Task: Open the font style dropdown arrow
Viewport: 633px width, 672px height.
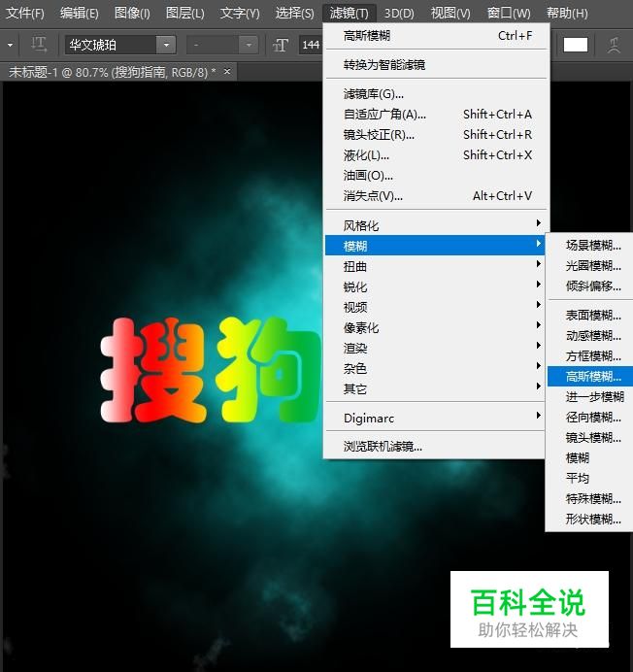Action: click(249, 45)
